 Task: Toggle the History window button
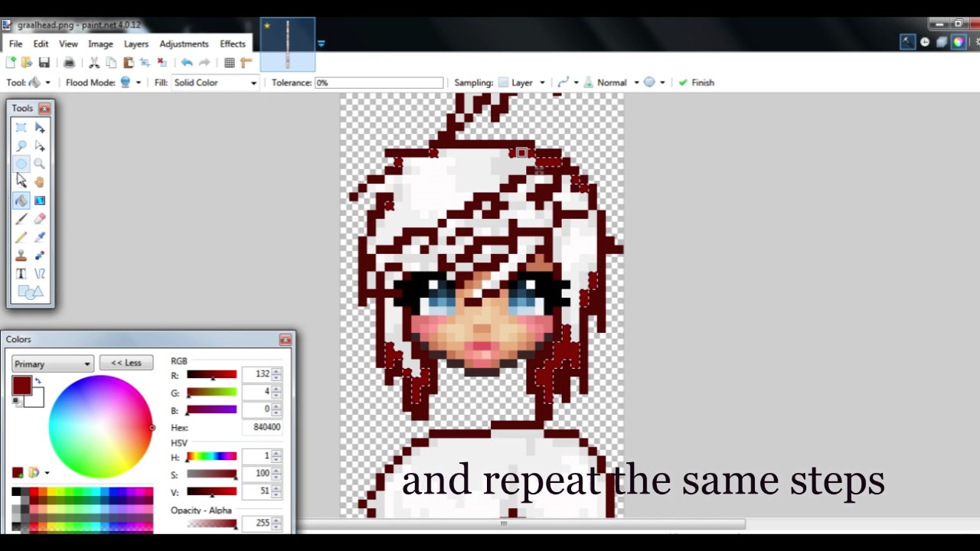tap(925, 42)
